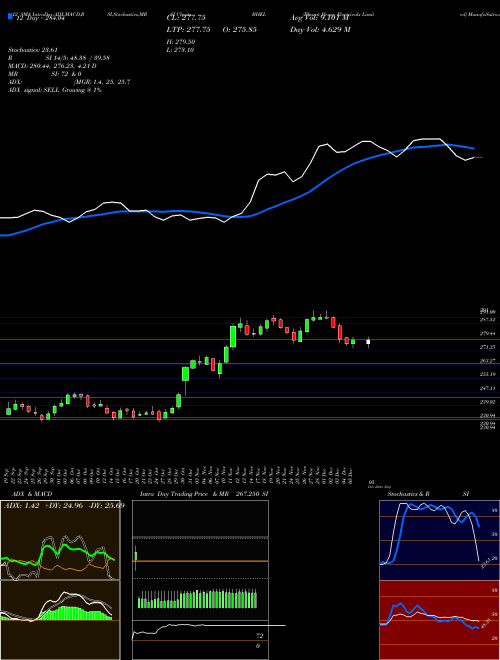Click the 'MR SI: 72 & 0' readout
This screenshot has height=660, width=500.
point(45,74)
